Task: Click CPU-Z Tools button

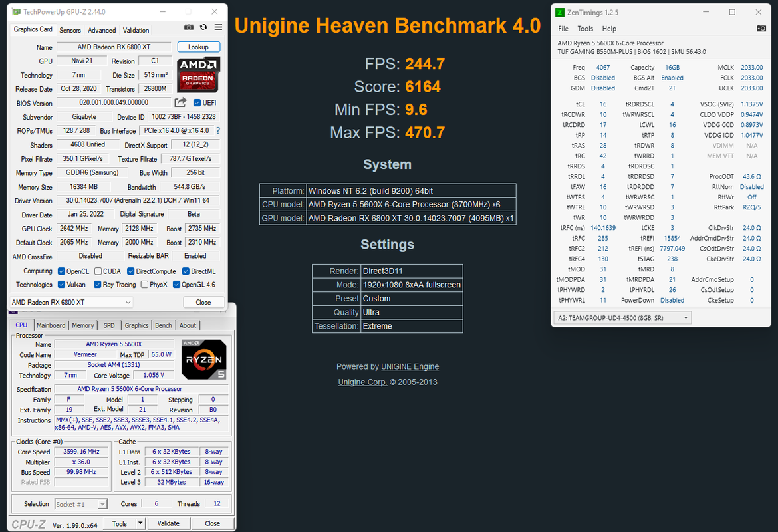Action: click(x=120, y=523)
